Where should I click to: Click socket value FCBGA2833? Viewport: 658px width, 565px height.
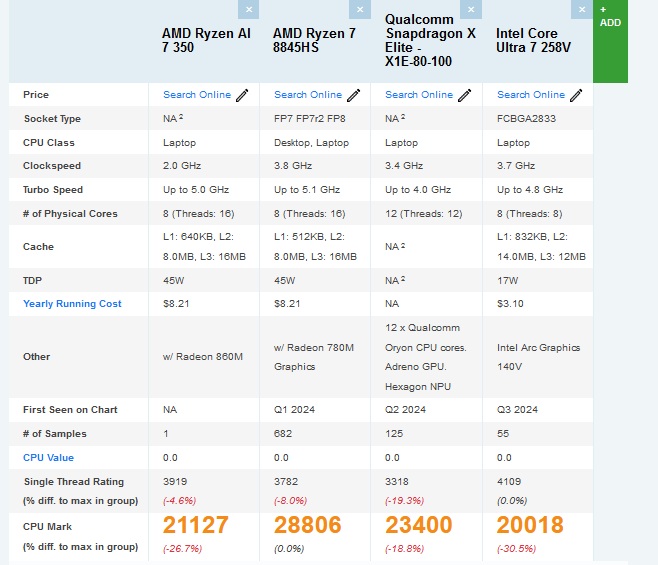click(x=526, y=119)
